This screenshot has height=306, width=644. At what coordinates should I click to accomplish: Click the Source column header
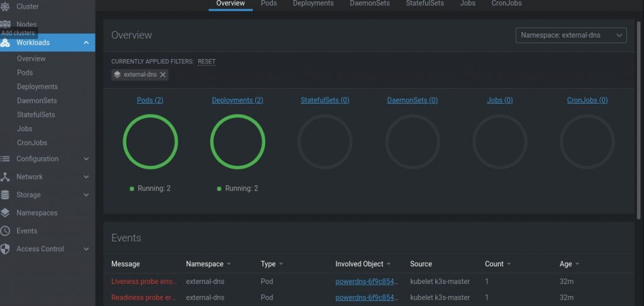[421, 264]
